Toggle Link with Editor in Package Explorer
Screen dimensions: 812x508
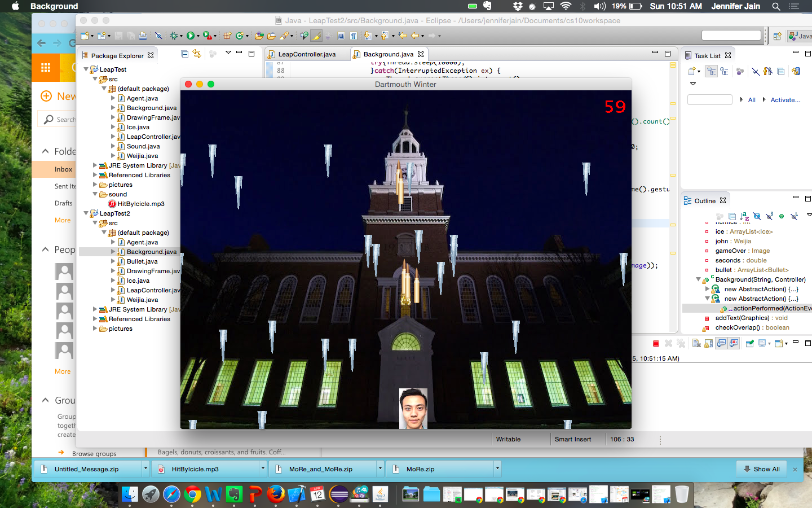(x=197, y=54)
